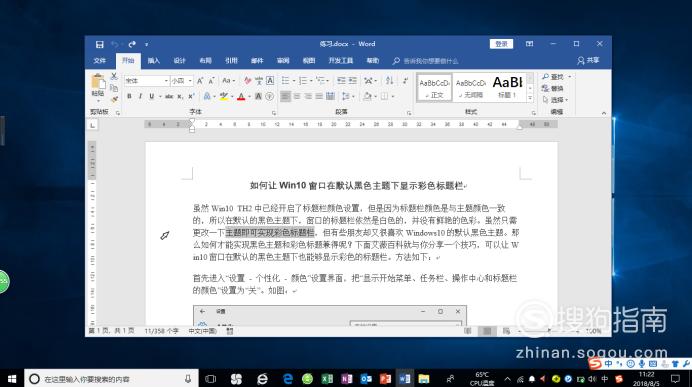Screen dimensions: 692x387
Task: Justify the paragraph text
Action: [x=319, y=96]
